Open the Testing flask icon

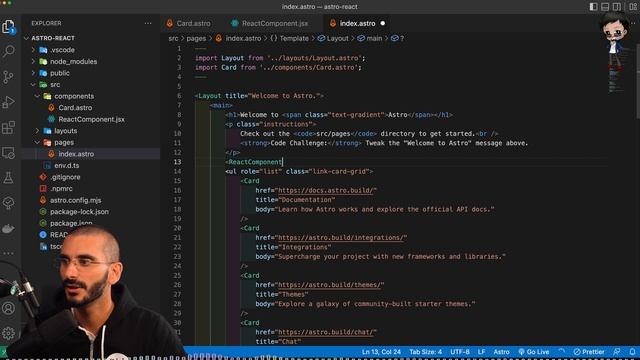point(8,178)
